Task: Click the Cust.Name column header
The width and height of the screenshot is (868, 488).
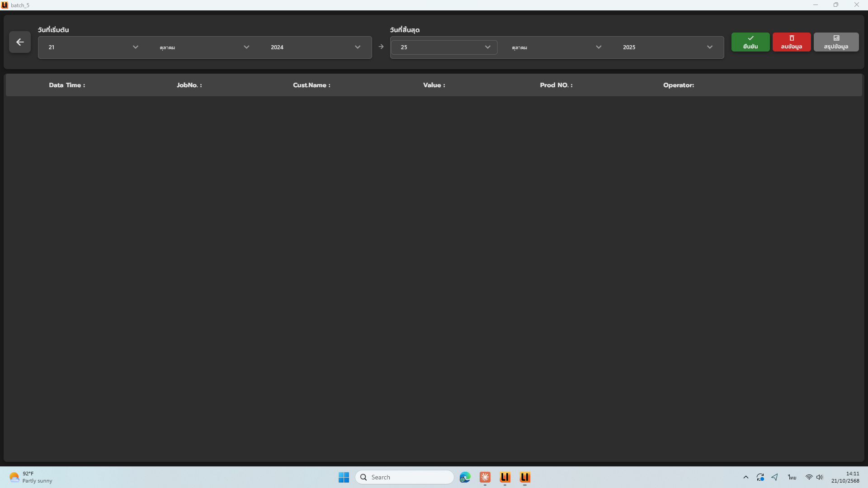Action: click(311, 85)
